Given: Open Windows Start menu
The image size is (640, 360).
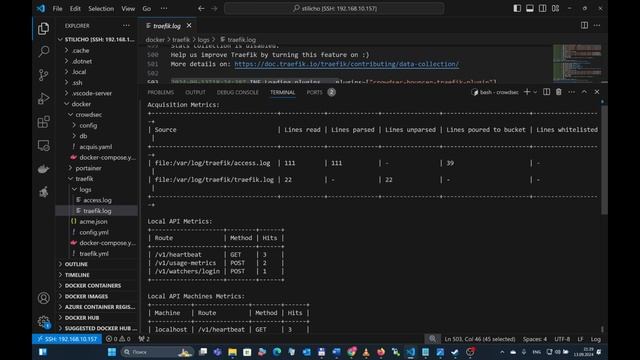Looking at the screenshot, I should [x=111, y=352].
